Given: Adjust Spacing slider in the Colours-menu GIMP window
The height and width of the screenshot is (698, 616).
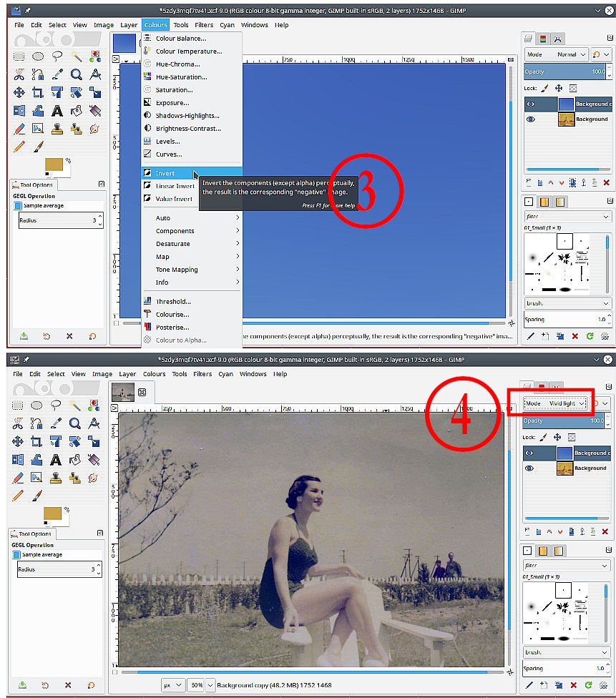Looking at the screenshot, I should [564, 319].
